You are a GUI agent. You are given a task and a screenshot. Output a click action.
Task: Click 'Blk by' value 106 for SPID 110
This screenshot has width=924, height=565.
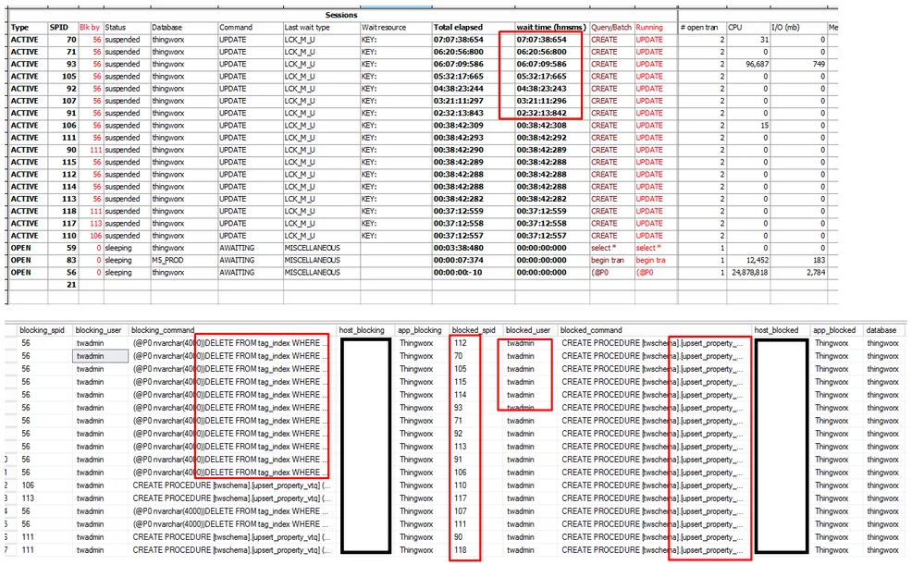[95, 235]
